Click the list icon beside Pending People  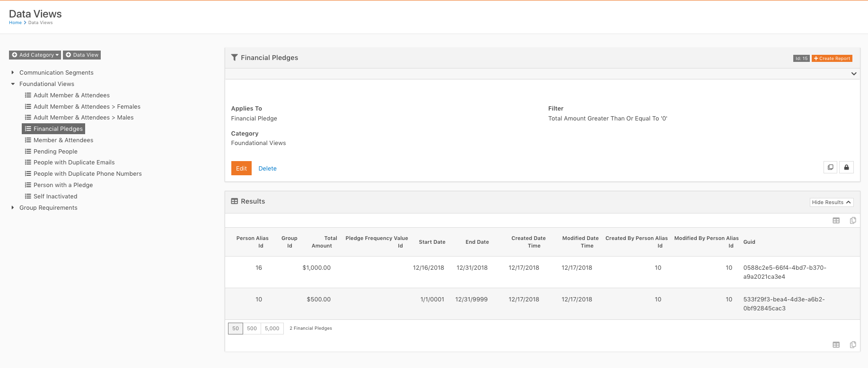coord(28,151)
